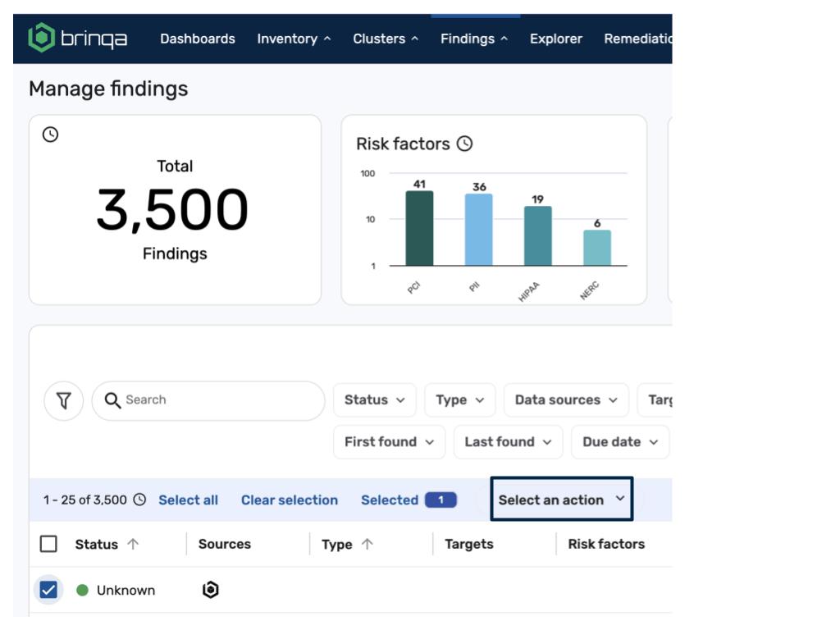The image size is (840, 630).
Task: Click the Selected link
Action: 390,500
